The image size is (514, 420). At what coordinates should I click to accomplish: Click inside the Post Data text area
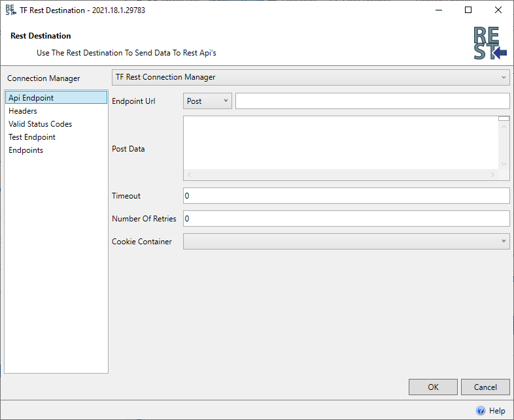[x=341, y=142]
